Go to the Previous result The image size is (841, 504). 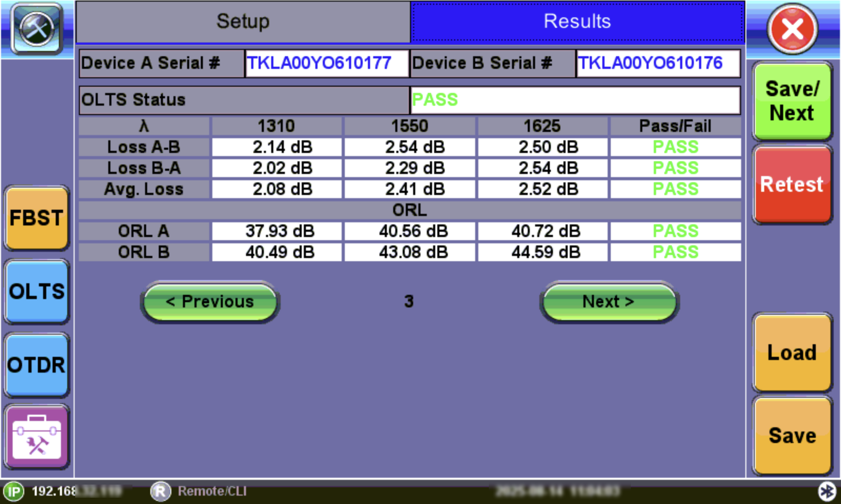tap(210, 302)
